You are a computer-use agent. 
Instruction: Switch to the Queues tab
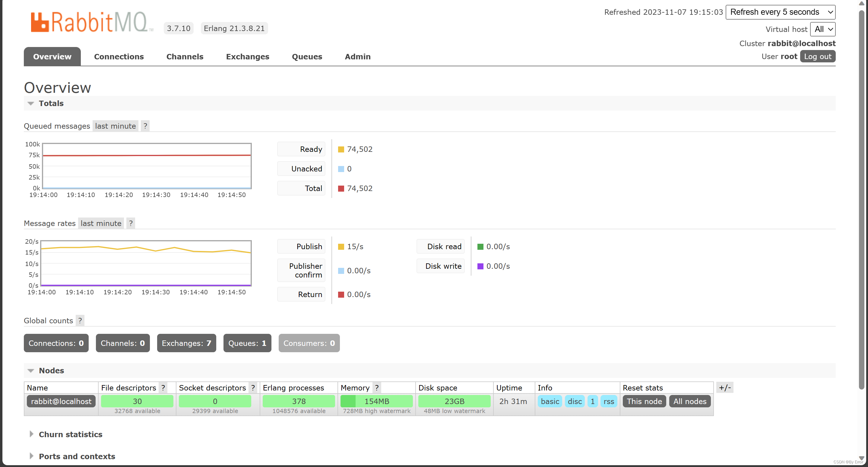point(307,56)
